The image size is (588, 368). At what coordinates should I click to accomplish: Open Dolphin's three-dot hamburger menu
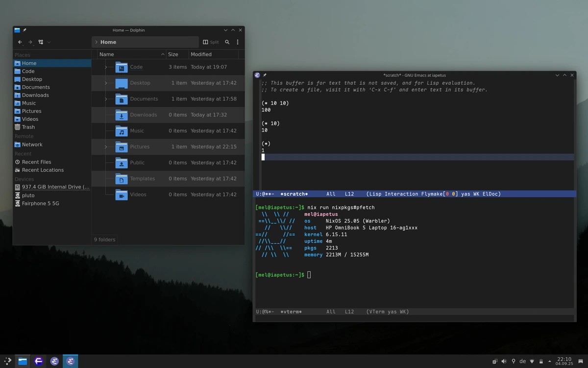coord(238,42)
